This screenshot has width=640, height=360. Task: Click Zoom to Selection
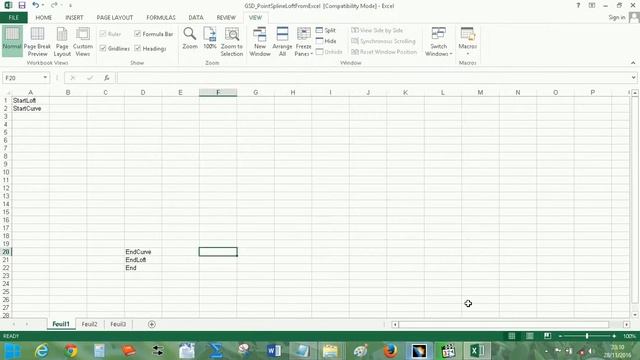click(232, 41)
